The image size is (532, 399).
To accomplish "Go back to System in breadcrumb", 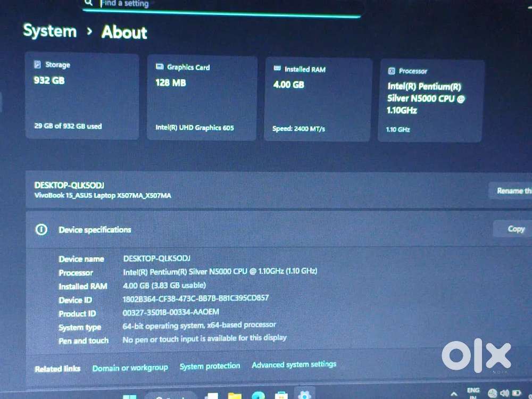I will click(x=50, y=31).
